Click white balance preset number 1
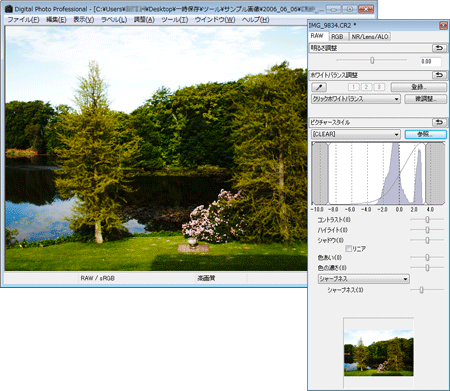The height and width of the screenshot is (391, 450). (x=353, y=87)
